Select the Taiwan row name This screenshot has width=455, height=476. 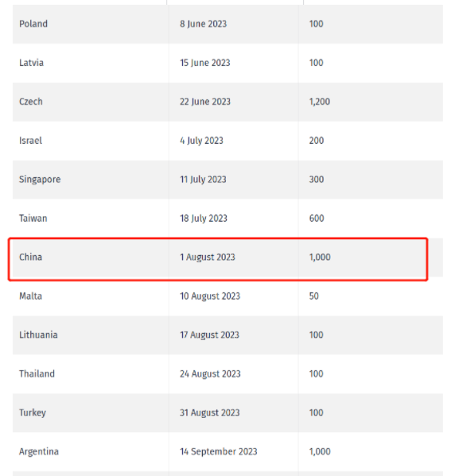tap(33, 219)
